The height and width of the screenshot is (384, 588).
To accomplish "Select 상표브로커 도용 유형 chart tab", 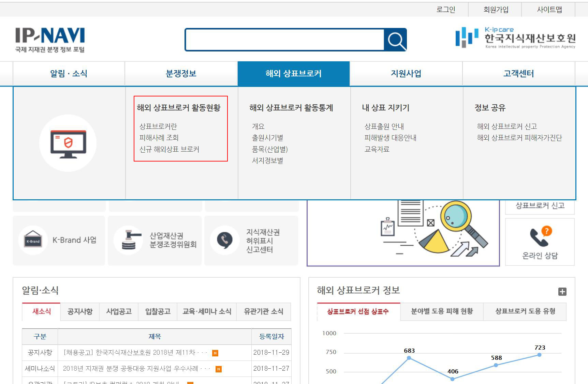I will pyautogui.click(x=525, y=311).
